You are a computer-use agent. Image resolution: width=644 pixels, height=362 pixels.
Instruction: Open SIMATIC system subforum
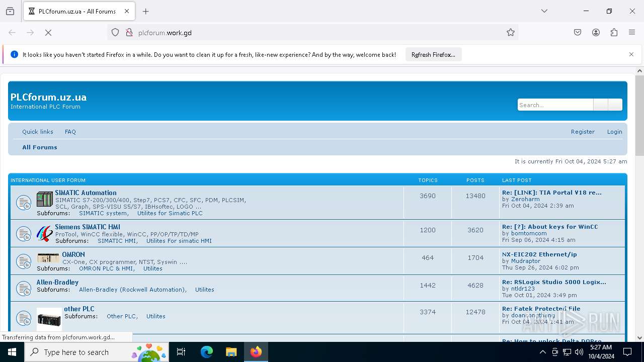(x=103, y=213)
